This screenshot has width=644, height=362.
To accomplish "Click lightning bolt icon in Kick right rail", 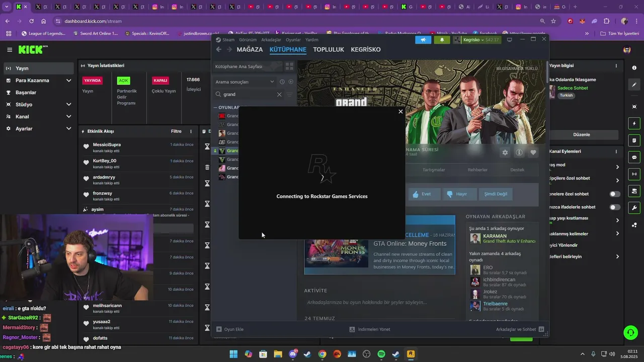I will point(634,123).
